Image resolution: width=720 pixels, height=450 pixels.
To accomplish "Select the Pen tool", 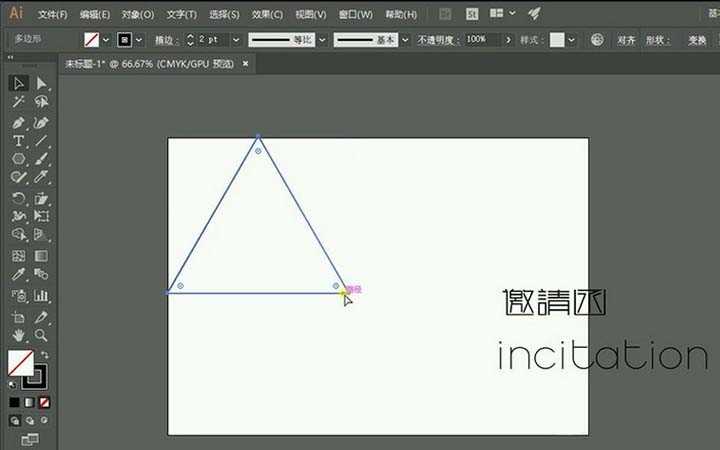I will coord(18,123).
